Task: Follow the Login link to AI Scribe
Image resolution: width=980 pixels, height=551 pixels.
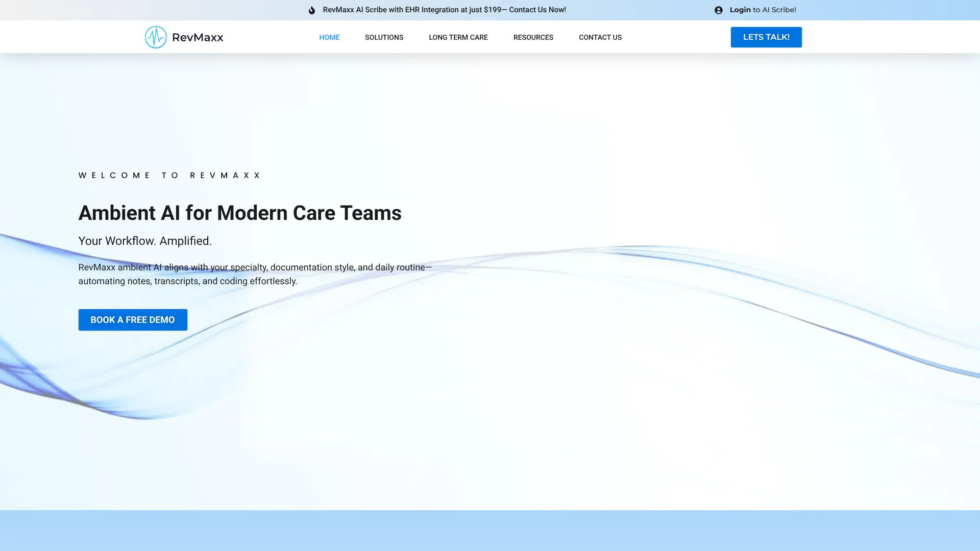Action: pyautogui.click(x=740, y=10)
